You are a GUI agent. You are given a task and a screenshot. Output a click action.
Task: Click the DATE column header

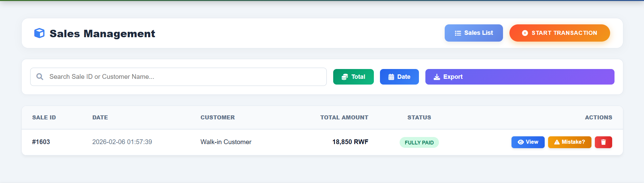[100, 117]
